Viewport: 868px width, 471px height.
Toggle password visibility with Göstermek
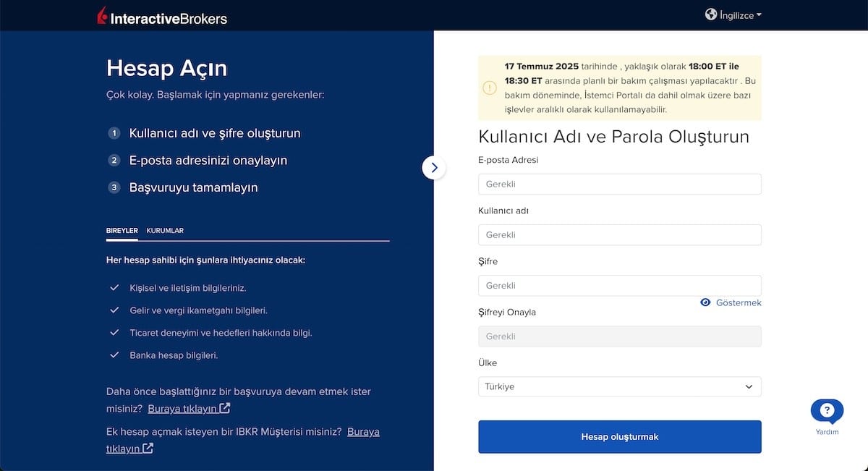pos(731,302)
